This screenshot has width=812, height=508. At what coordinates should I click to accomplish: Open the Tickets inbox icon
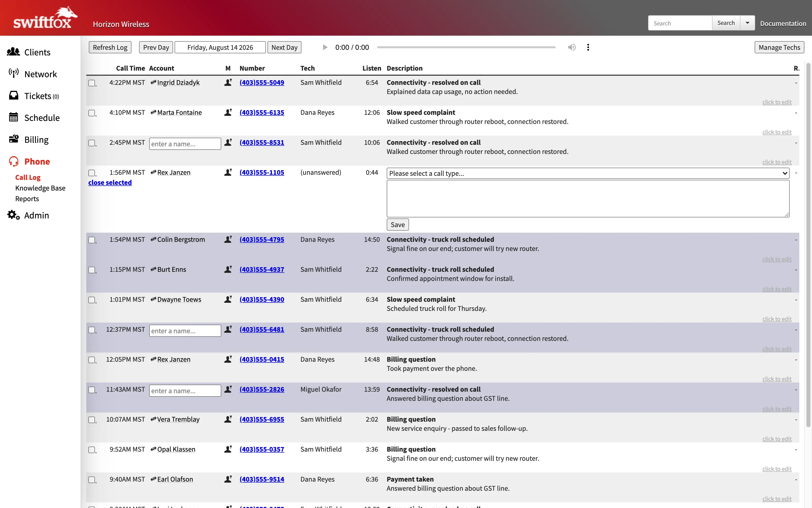[x=13, y=96]
